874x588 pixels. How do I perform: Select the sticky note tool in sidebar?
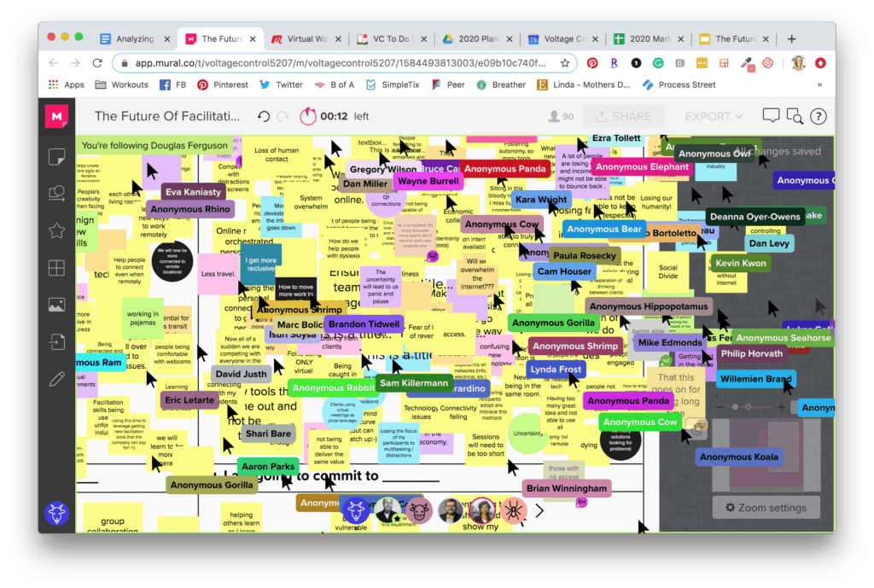click(x=56, y=156)
